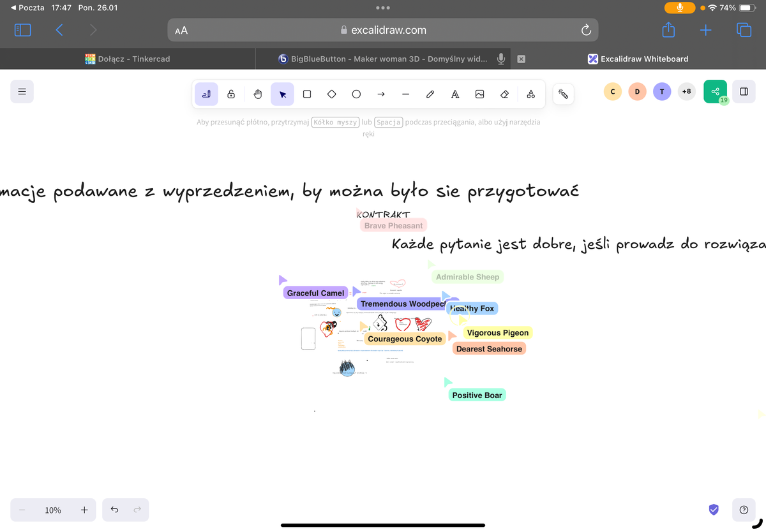
Task: Choose the Ellipse drawing tool
Action: 356,94
